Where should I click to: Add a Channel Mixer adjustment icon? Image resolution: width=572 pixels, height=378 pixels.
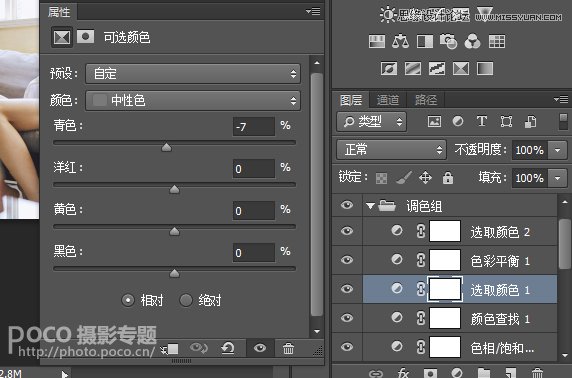coord(472,42)
